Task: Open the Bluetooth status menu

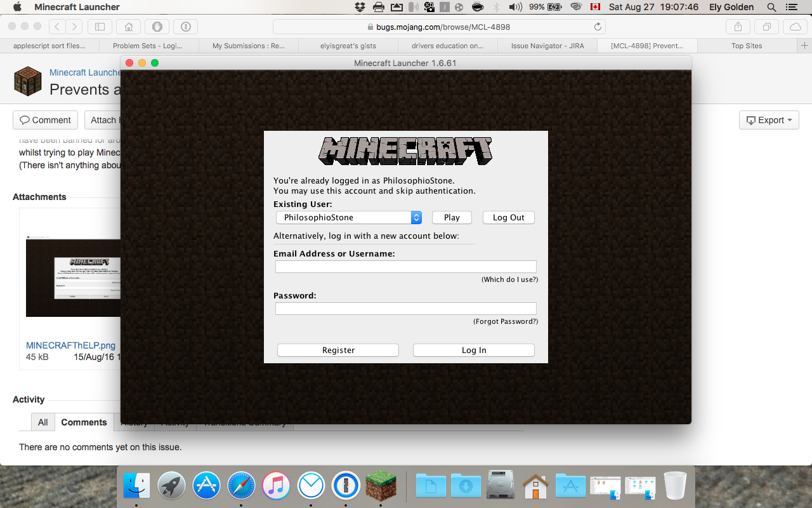Action: pos(497,7)
